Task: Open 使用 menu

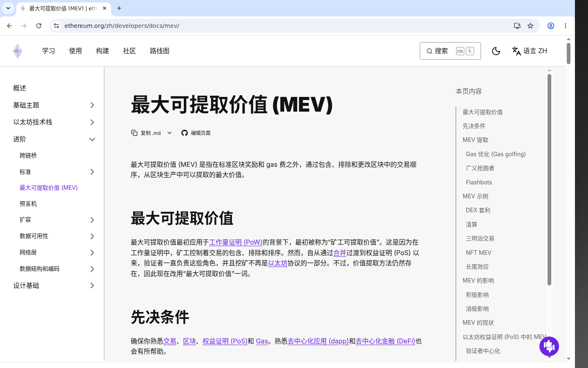Action: [x=76, y=51]
